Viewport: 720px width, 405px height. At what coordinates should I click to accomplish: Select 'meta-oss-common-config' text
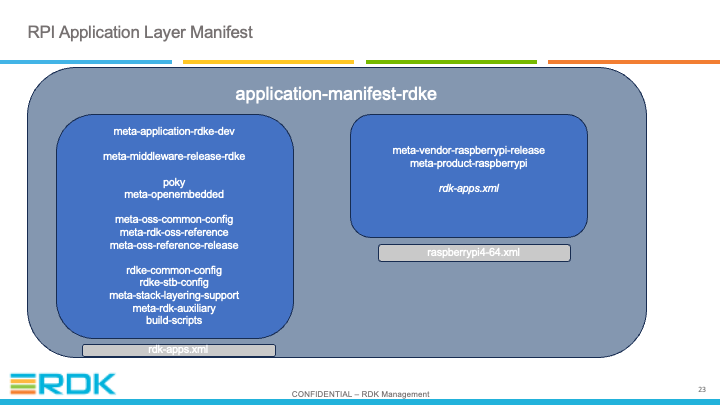[174, 219]
